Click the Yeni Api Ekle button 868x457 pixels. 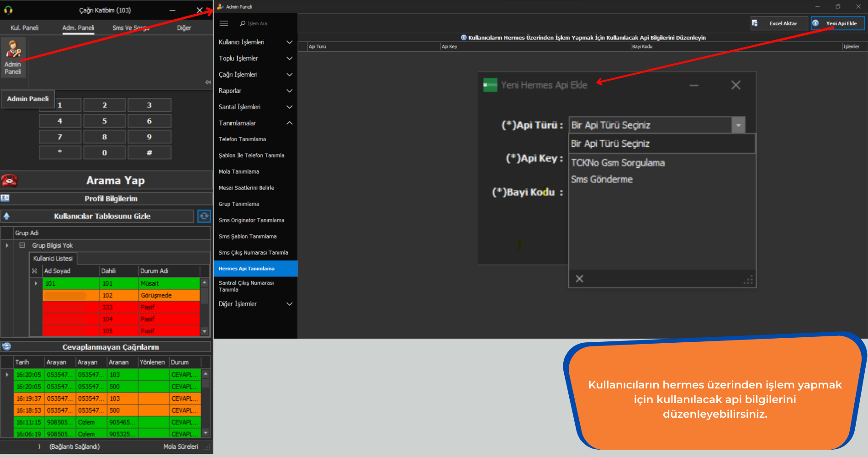click(x=837, y=23)
